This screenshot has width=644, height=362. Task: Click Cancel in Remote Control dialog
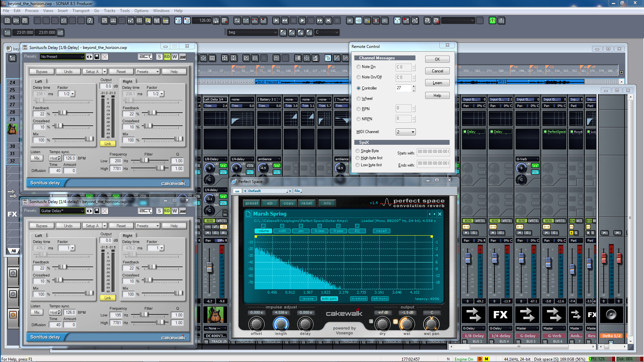(437, 71)
